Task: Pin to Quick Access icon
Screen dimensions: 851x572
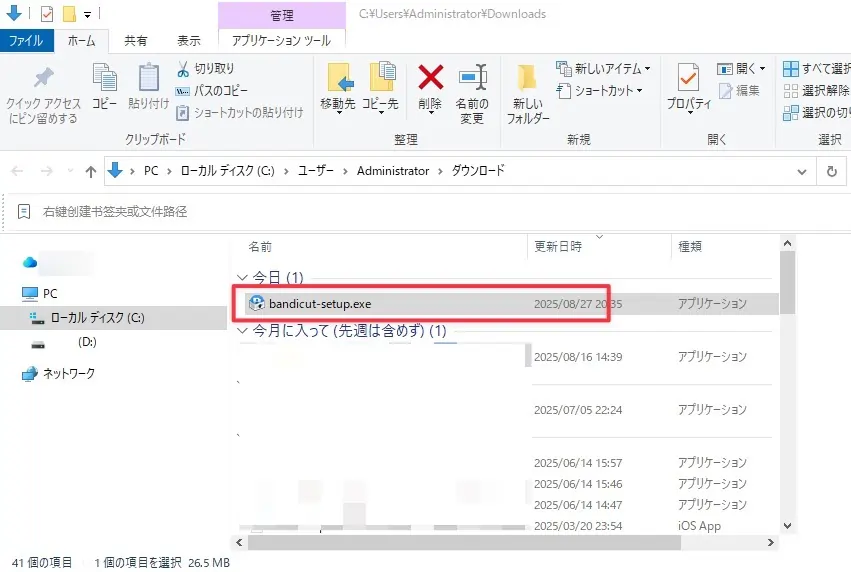Action: pyautogui.click(x=43, y=78)
